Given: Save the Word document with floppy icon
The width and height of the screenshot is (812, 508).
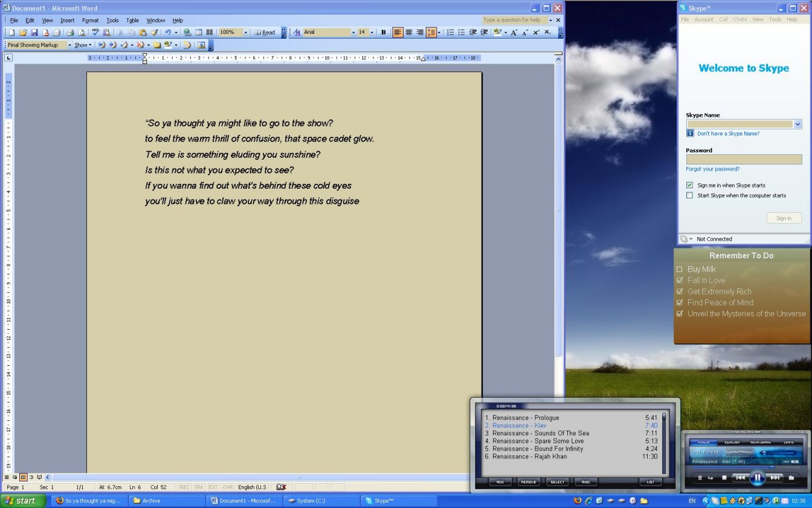Looking at the screenshot, I should [x=34, y=32].
